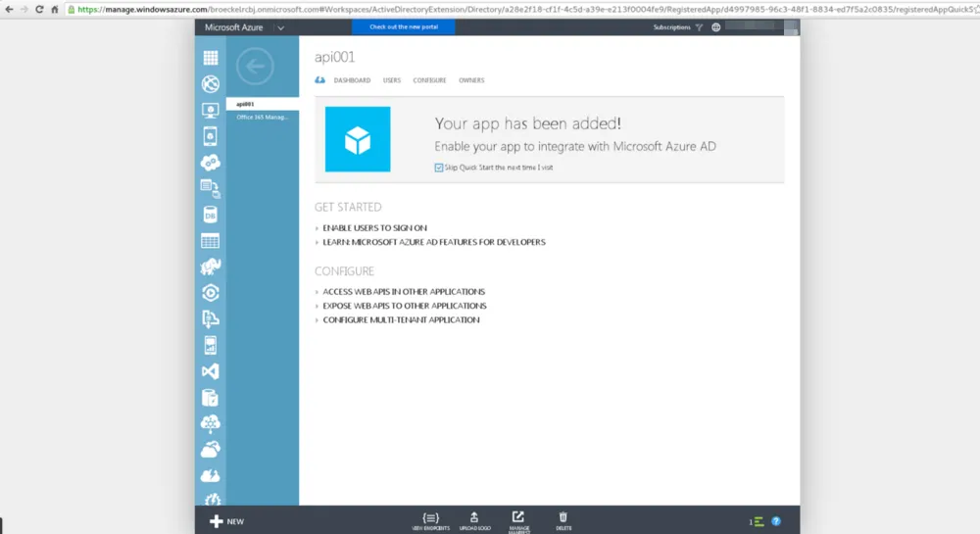The image size is (980, 534).
Task: Select Office 365 Manag... app entry
Action: point(263,118)
